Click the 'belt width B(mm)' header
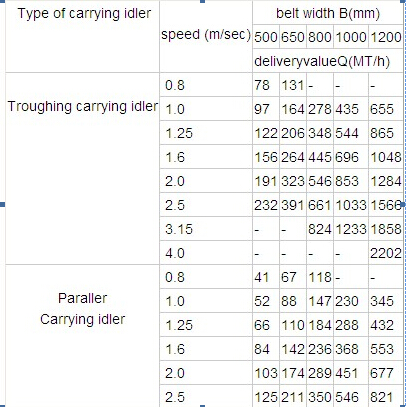406x407 pixels. coord(328,13)
